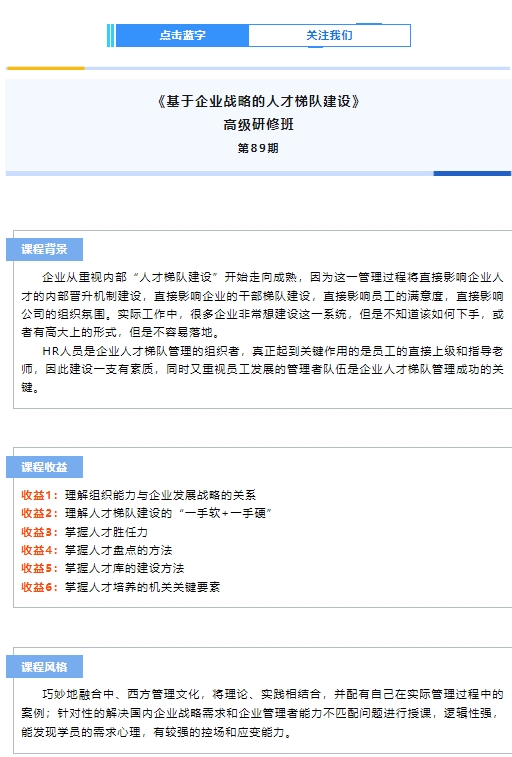Click the paragraph beginning with HR人员
This screenshot has height=757, width=512.
click(x=262, y=369)
